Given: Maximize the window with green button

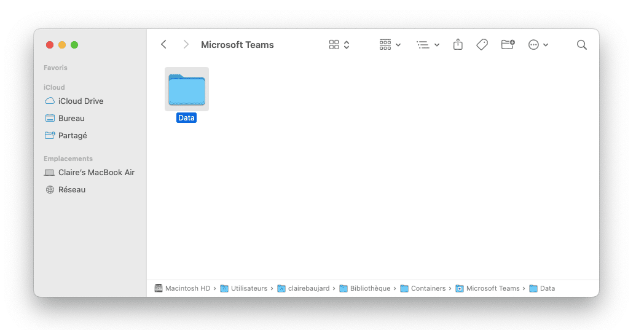Looking at the screenshot, I should (74, 45).
